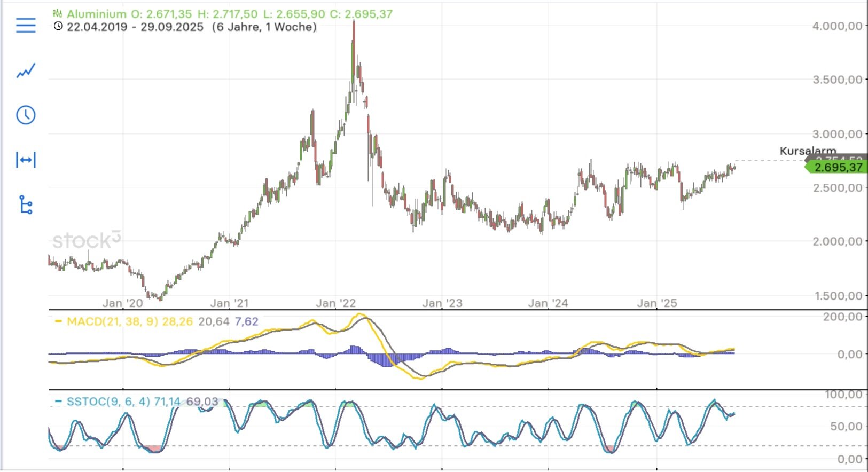The height and width of the screenshot is (472, 868).
Task: Click the Jan '25 time axis label
Action: click(x=656, y=303)
